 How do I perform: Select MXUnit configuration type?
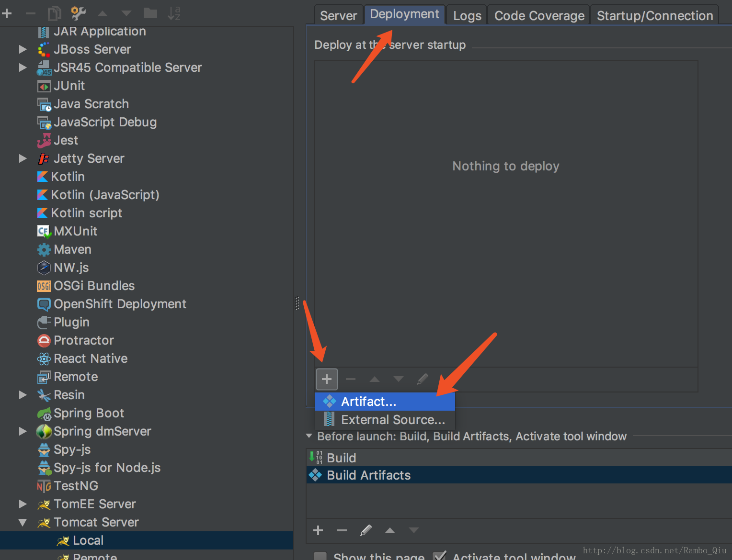coord(147,231)
